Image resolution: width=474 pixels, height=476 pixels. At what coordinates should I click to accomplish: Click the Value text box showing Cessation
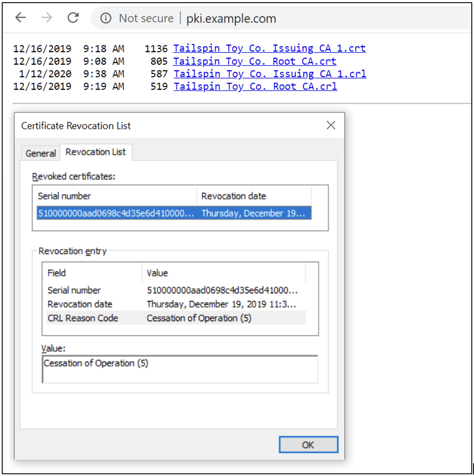pos(180,369)
